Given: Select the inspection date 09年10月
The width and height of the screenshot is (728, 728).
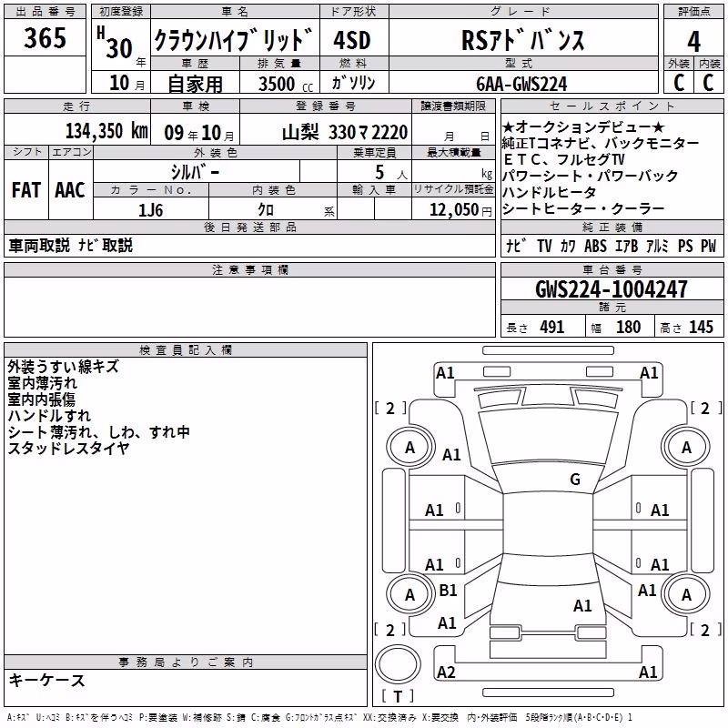Looking at the screenshot, I should 198,133.
